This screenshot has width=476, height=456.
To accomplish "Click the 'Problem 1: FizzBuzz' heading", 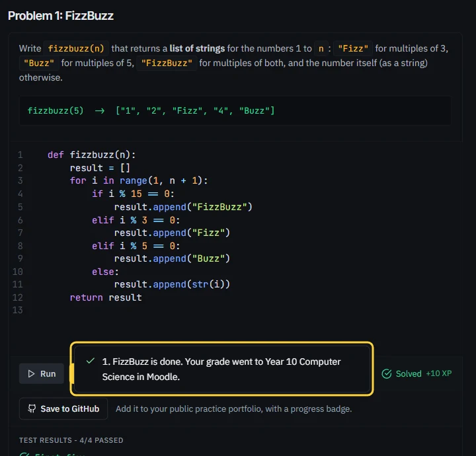I will 61,16.
